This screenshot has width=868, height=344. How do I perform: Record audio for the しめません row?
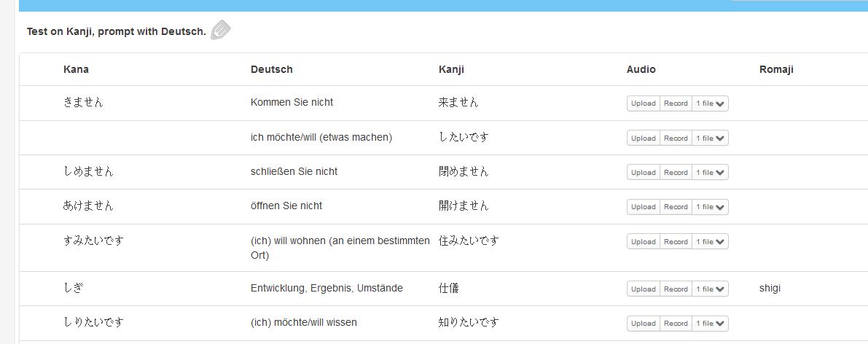[676, 172]
